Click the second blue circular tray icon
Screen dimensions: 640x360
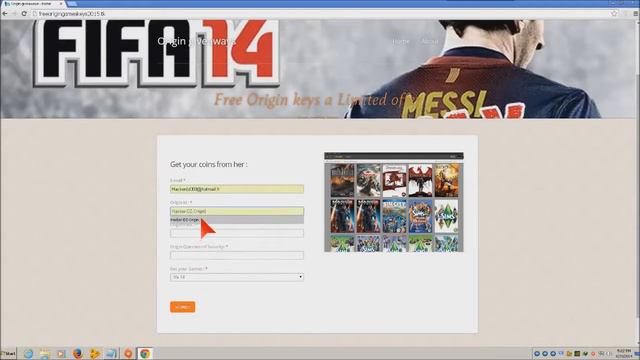click(545, 353)
